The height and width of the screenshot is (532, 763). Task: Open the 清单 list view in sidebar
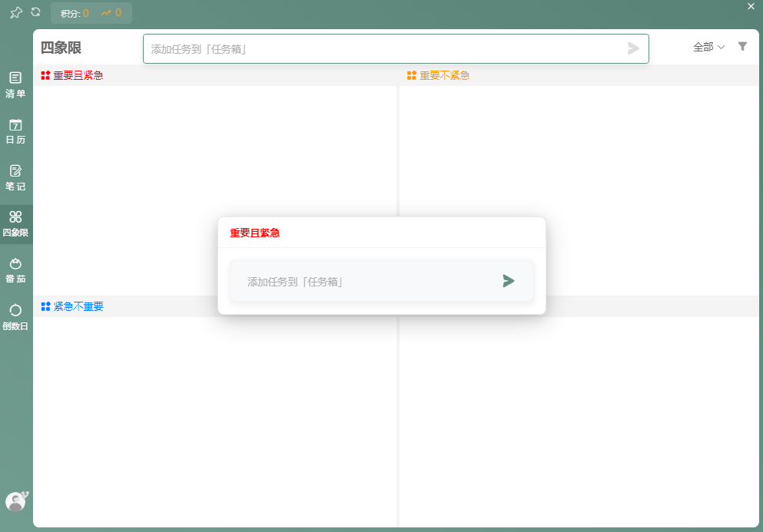(15, 84)
